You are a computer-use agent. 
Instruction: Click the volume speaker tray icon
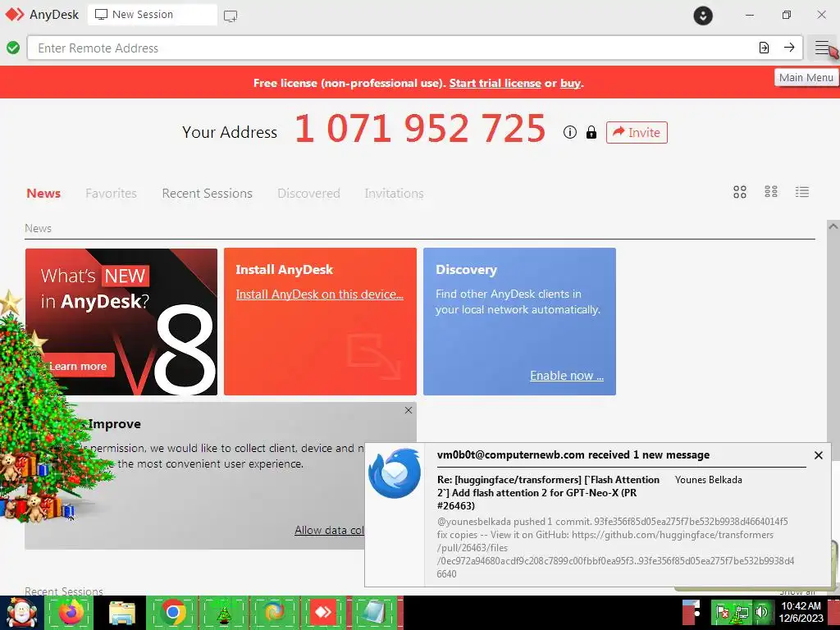tap(761, 612)
